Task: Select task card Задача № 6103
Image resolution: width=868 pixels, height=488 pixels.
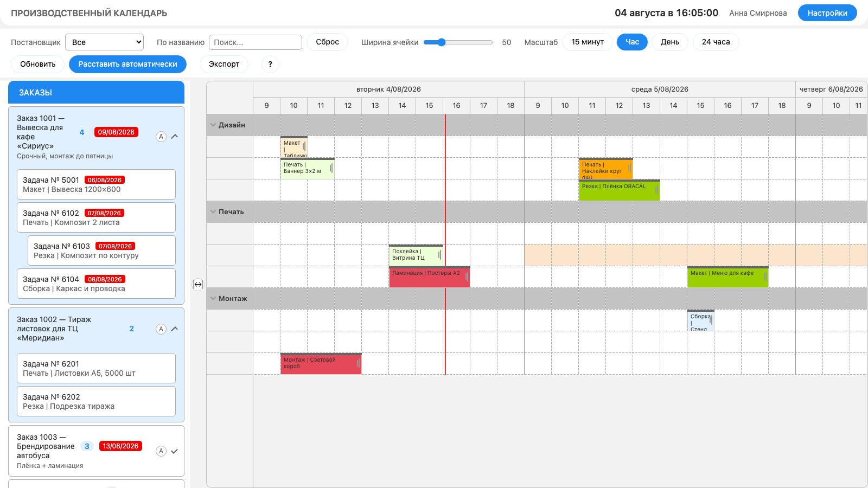Action: click(x=101, y=251)
